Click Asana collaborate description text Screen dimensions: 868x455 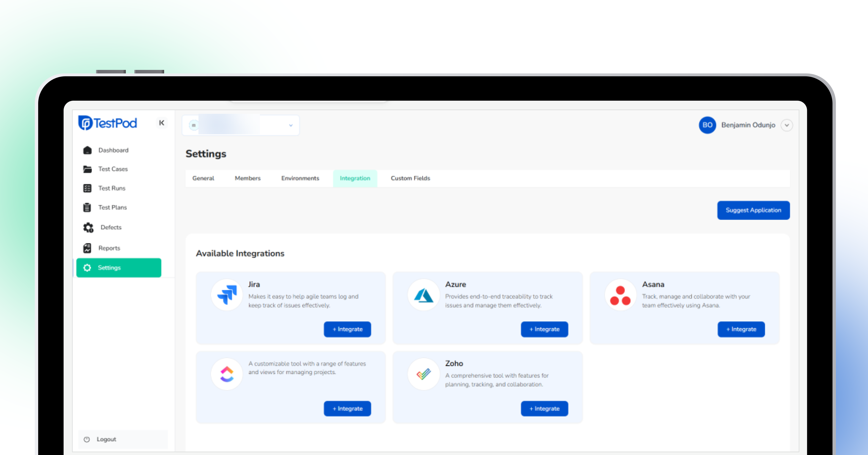pos(696,301)
